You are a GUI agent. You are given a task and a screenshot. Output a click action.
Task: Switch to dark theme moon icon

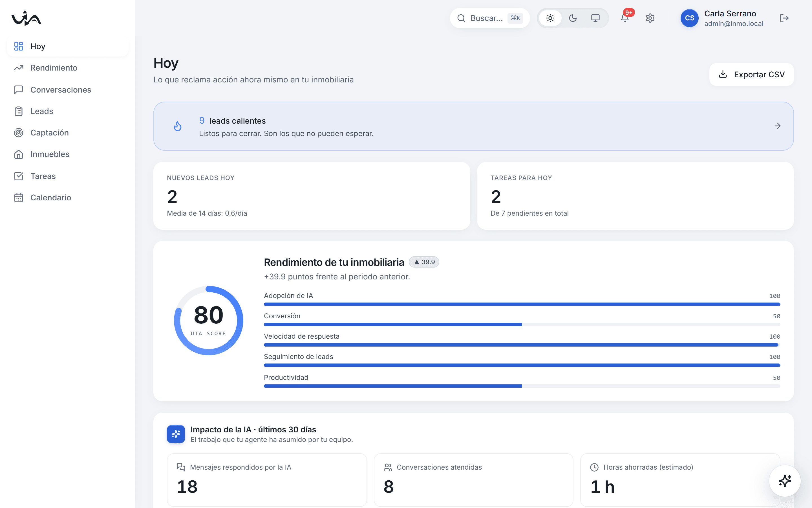pos(573,18)
